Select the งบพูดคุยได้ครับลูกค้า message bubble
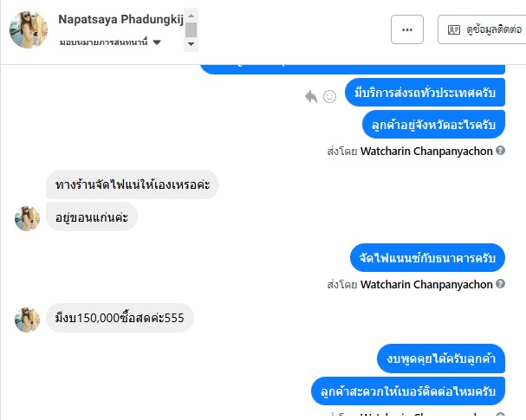 coord(441,359)
